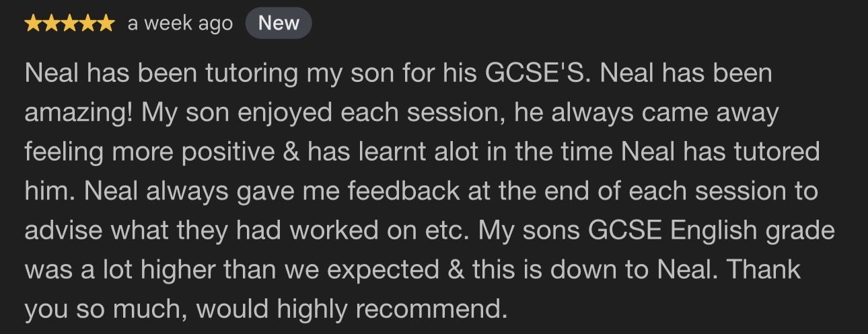The width and height of the screenshot is (868, 334).
Task: Click the "a week ago" timestamp
Action: (x=180, y=24)
